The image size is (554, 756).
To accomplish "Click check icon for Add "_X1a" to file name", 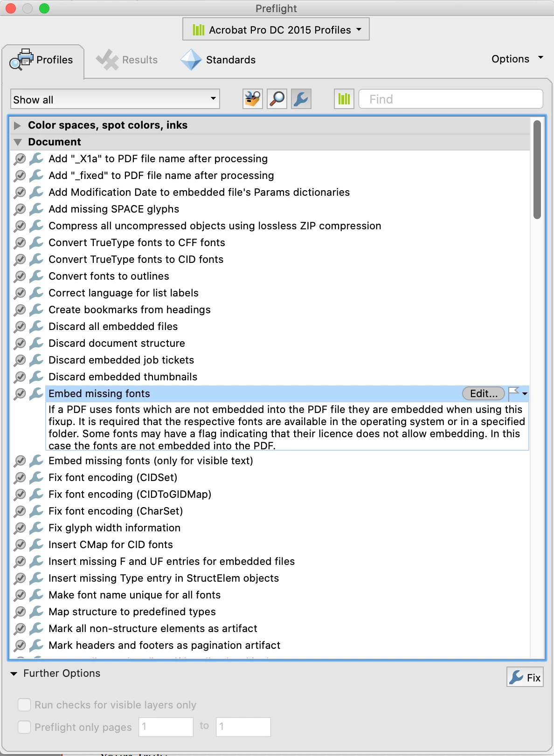I will point(20,158).
